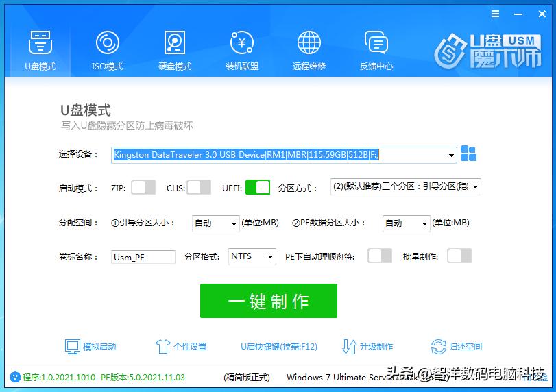Click the 归还空间 refresh icon
Viewport: 556px width, 392px height.
pyautogui.click(x=439, y=346)
